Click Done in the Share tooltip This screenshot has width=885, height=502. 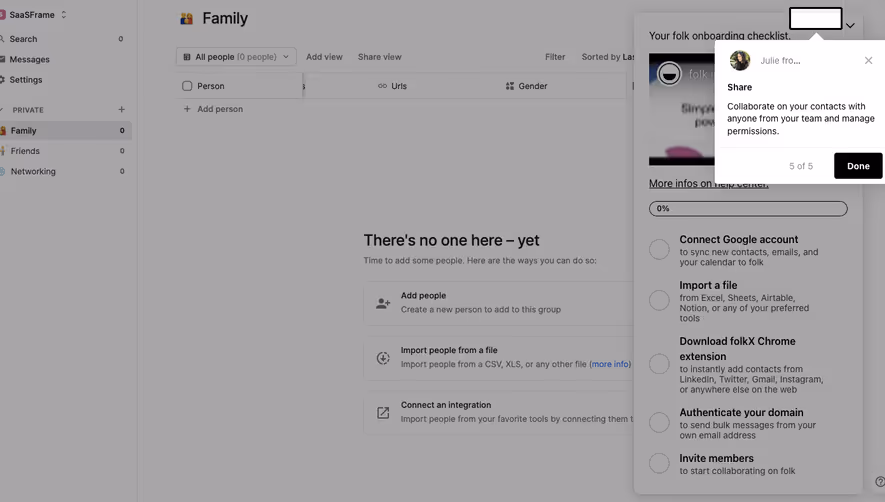[858, 166]
